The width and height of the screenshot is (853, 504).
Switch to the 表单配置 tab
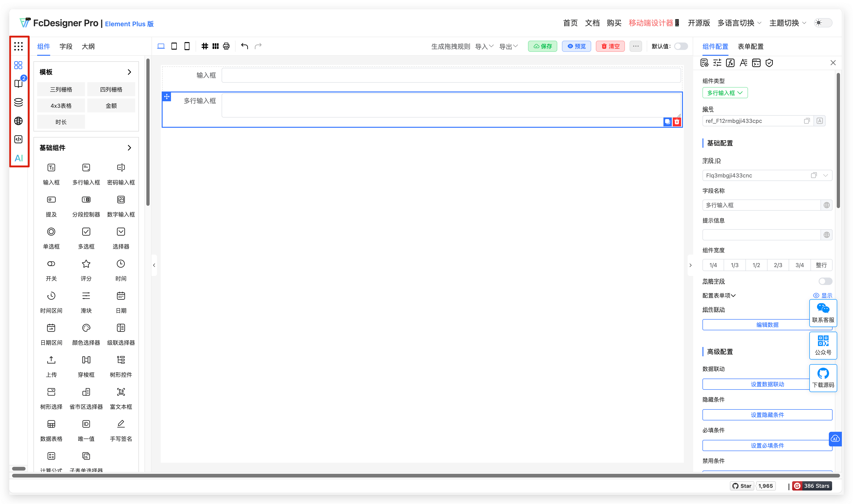pyautogui.click(x=751, y=46)
